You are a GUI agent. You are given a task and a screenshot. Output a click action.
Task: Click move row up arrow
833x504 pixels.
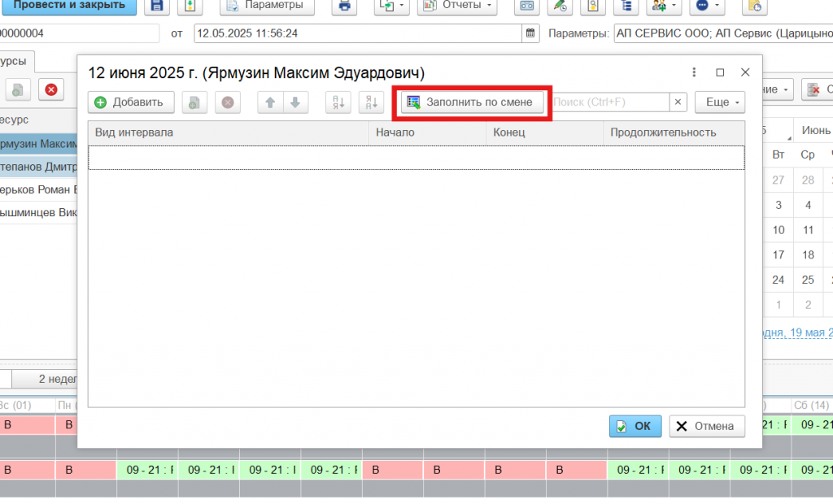pos(270,102)
